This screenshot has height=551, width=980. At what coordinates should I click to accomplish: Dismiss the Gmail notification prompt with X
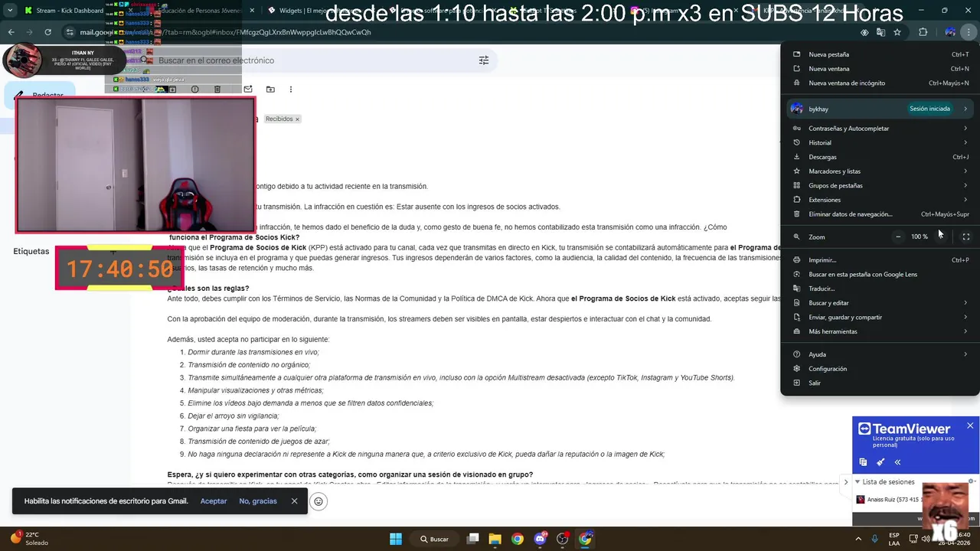tap(294, 501)
